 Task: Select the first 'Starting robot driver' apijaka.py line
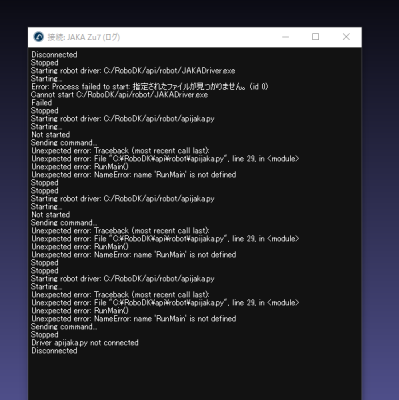pos(123,119)
